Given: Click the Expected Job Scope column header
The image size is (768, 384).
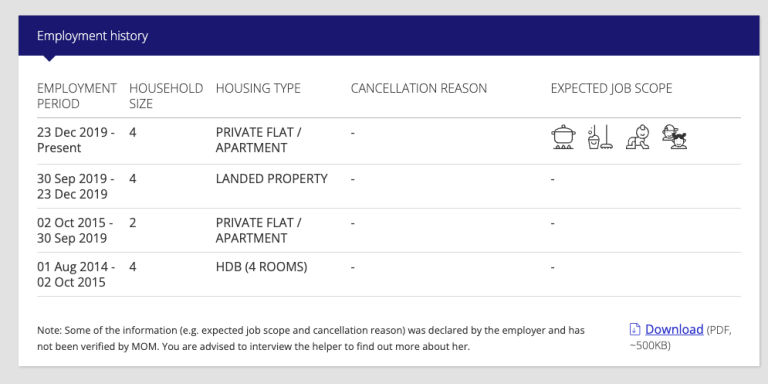Looking at the screenshot, I should [611, 89].
